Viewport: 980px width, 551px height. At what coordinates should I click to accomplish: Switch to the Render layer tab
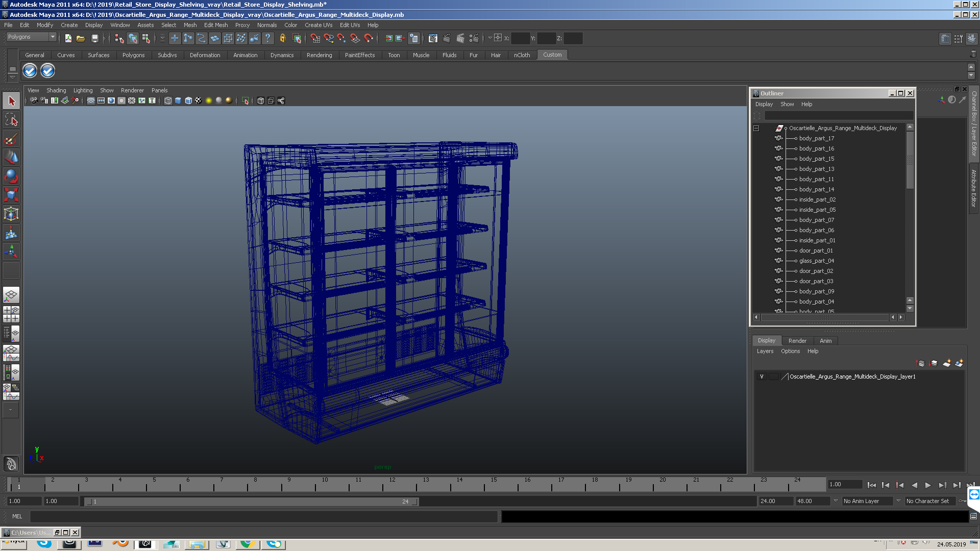(x=797, y=341)
